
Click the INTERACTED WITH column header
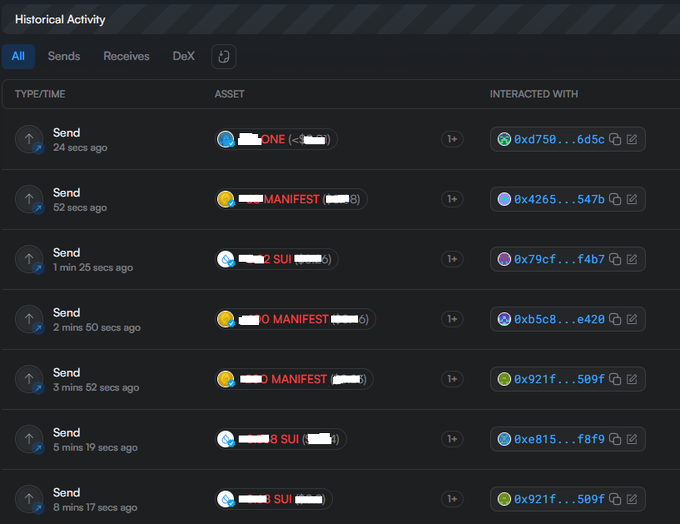tap(534, 94)
